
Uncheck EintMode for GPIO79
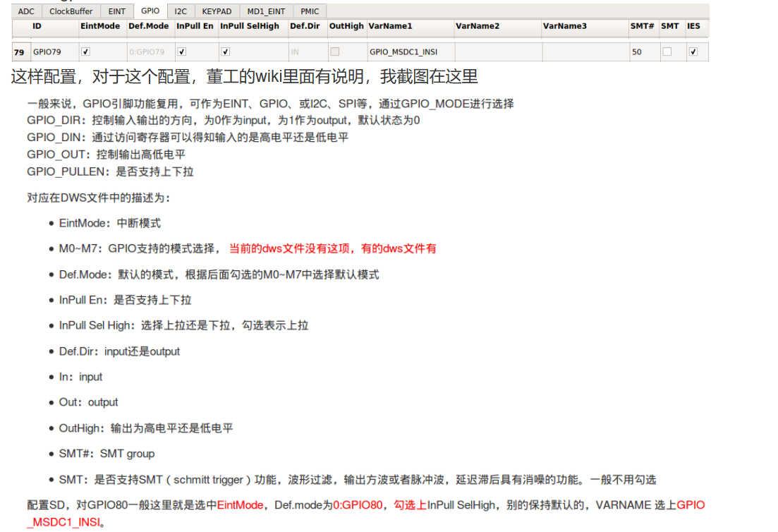[85, 51]
